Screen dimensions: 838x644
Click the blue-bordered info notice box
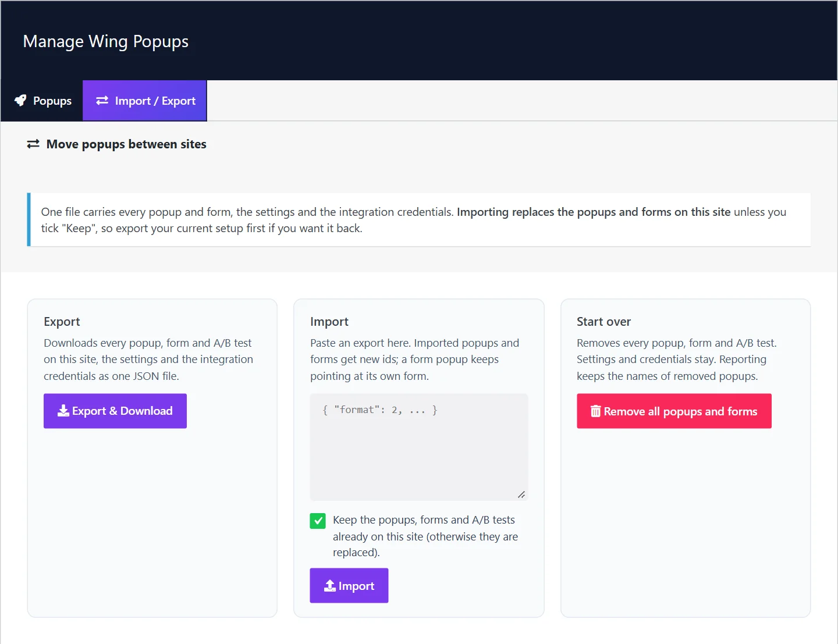(x=419, y=220)
